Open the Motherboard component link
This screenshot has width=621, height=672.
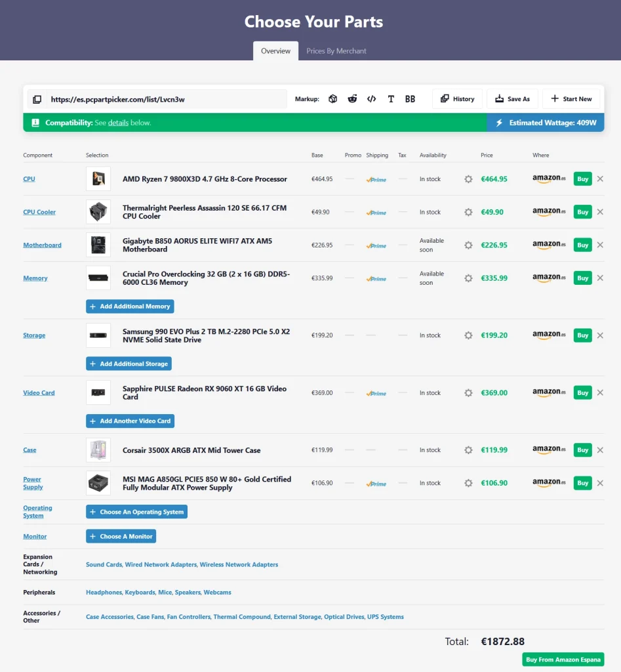(43, 245)
